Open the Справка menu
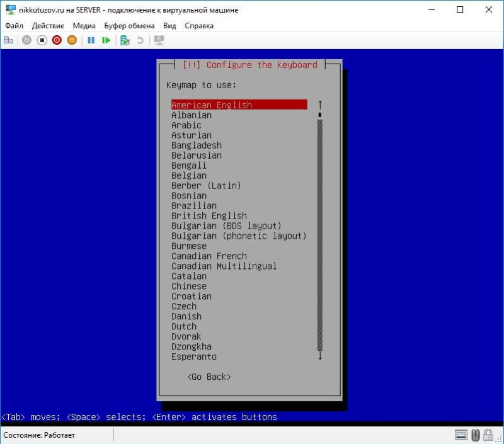This screenshot has height=444, width=504. tap(198, 26)
